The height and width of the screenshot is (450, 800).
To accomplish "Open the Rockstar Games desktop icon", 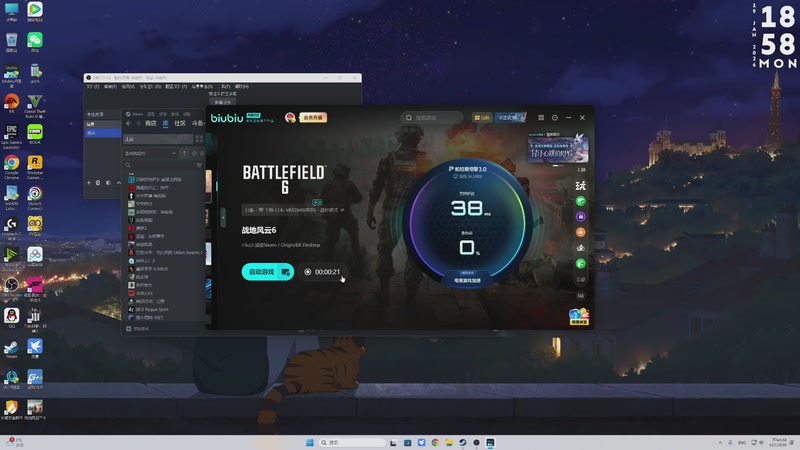I will coord(35,167).
